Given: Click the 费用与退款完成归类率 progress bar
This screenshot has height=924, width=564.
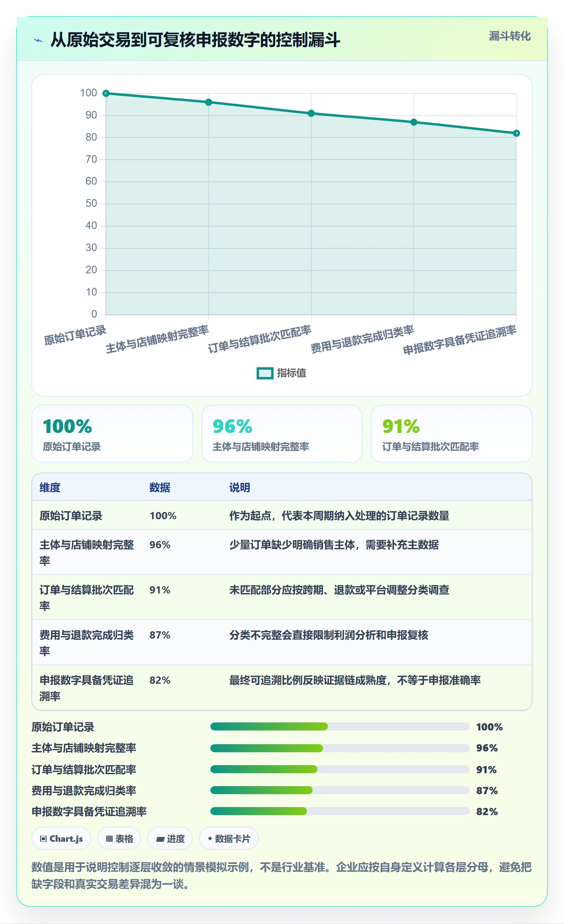Looking at the screenshot, I should pos(340,790).
